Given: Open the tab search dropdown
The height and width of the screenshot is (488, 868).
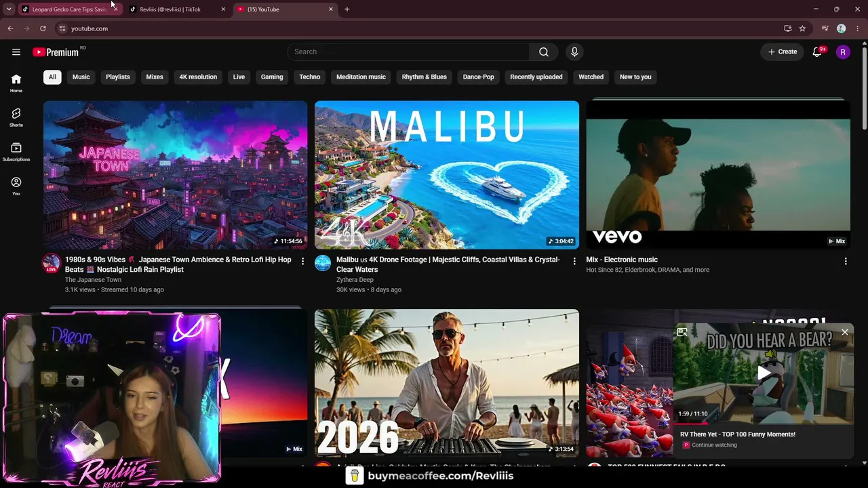Looking at the screenshot, I should coord(9,9).
